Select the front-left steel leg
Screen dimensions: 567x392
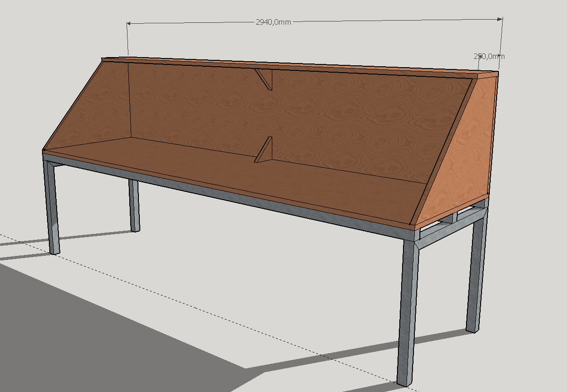51,206
